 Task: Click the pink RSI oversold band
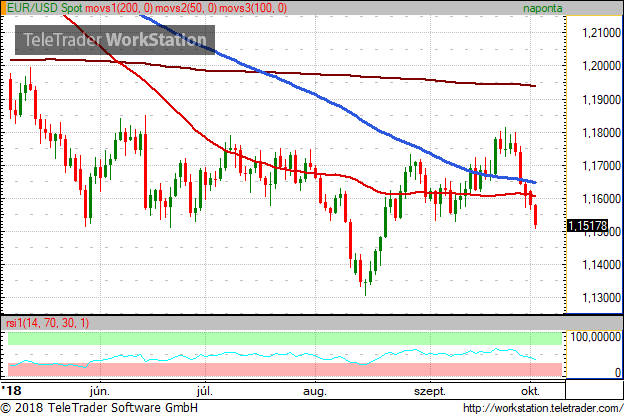point(285,370)
